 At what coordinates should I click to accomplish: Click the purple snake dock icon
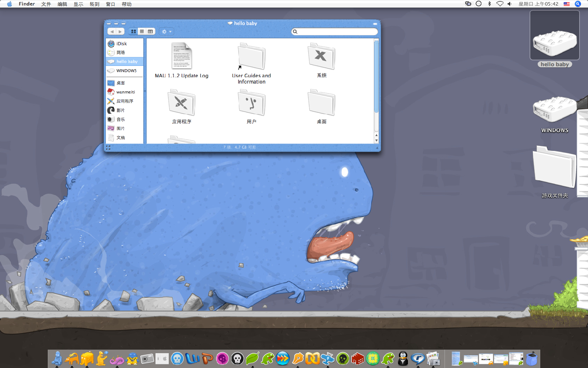pyautogui.click(x=117, y=359)
